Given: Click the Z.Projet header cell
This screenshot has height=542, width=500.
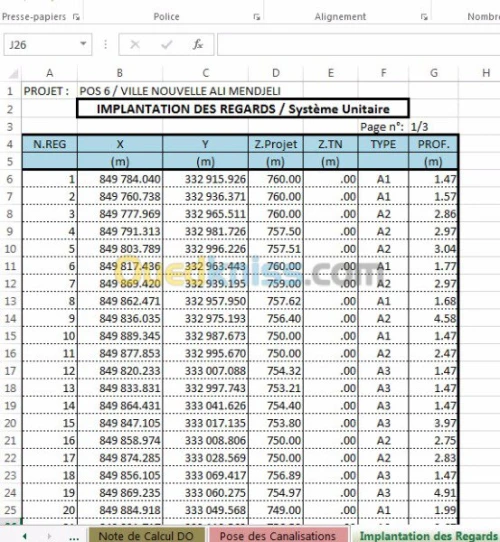Looking at the screenshot, I should 276,144.
